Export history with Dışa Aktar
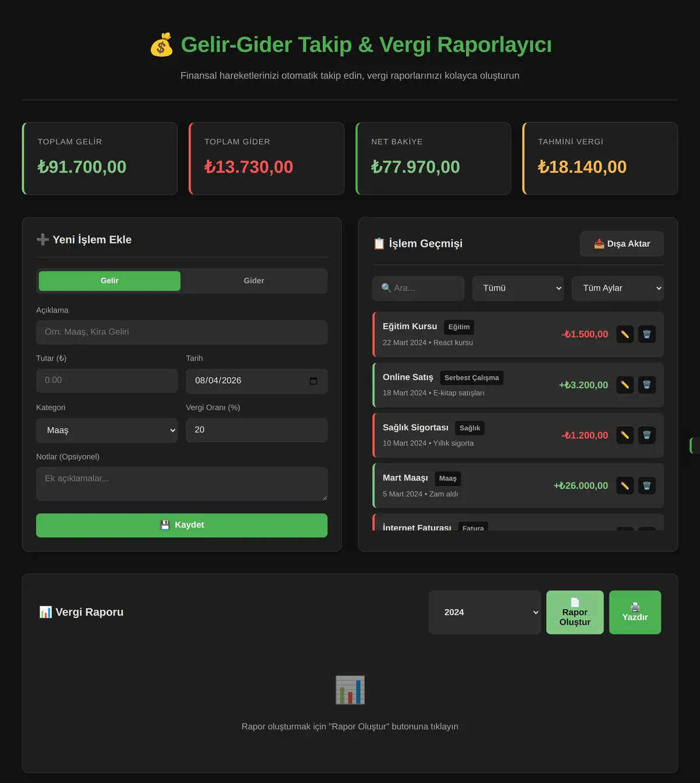The height and width of the screenshot is (783, 700). coord(622,244)
